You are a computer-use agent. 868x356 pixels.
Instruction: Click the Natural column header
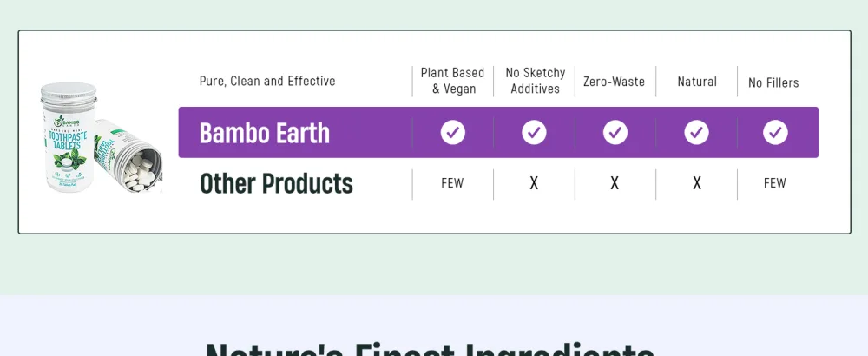click(697, 82)
